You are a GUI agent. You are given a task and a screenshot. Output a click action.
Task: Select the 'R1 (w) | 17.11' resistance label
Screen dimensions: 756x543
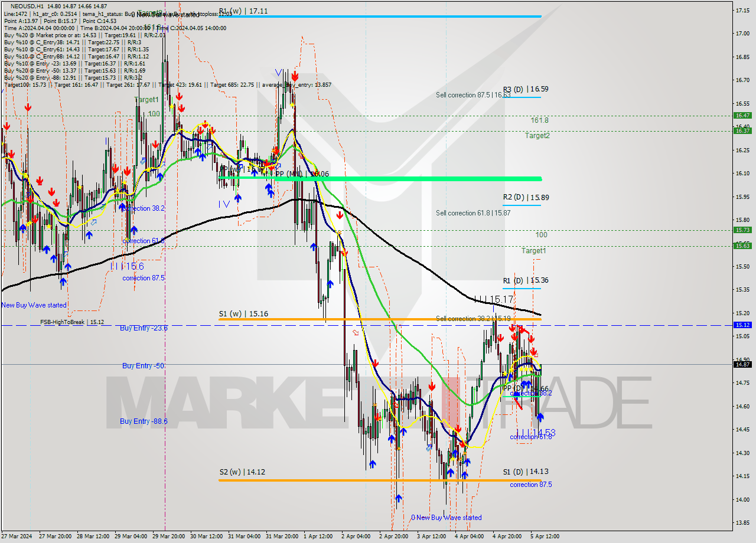click(x=243, y=11)
